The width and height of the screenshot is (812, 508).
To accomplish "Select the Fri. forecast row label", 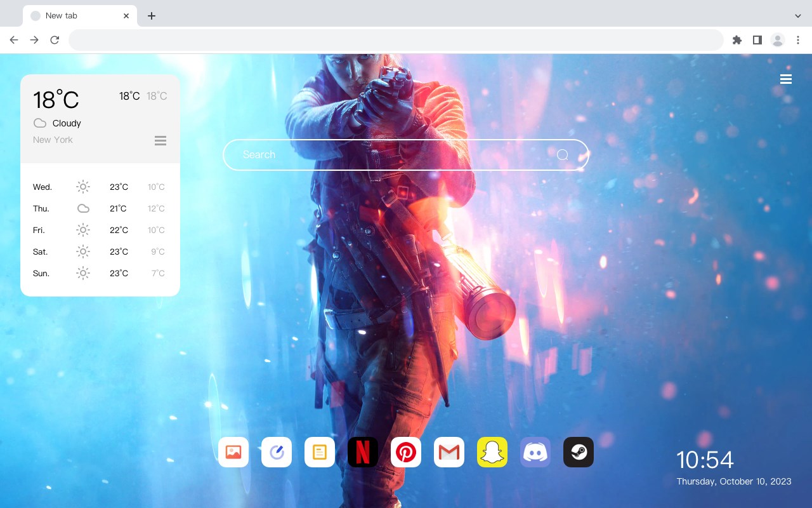I will click(x=39, y=231).
